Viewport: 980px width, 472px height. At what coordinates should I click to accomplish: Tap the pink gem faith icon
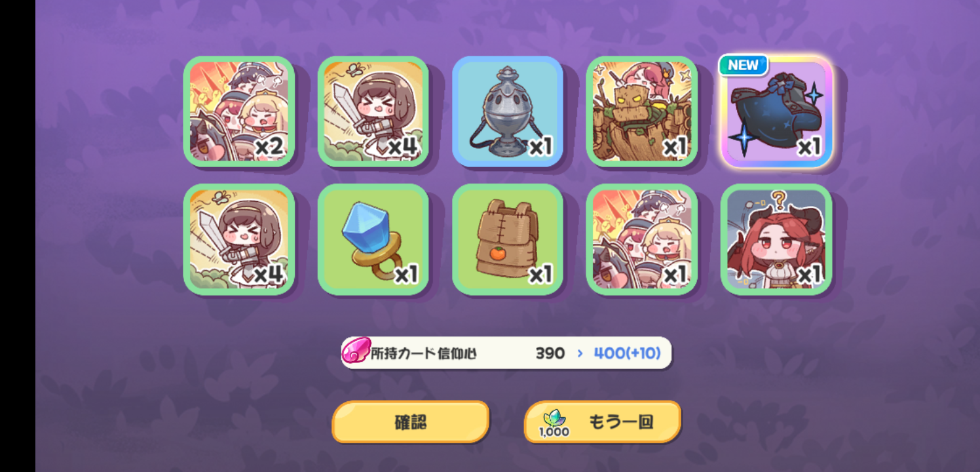[356, 352]
